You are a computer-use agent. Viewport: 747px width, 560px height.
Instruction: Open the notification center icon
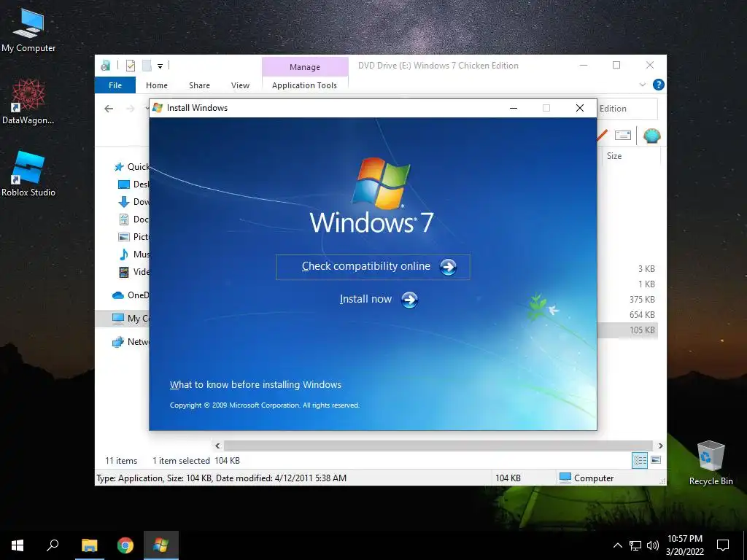[723, 545]
